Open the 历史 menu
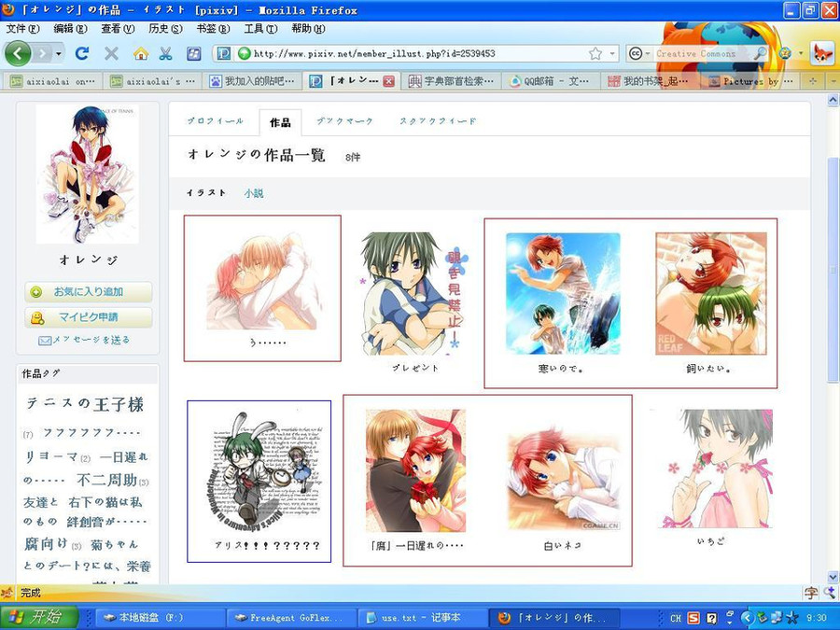The image size is (840, 630). [165, 29]
